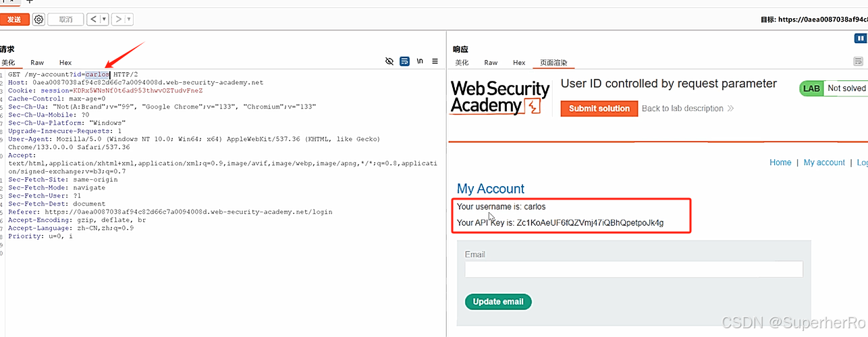
Task: Click the 取消 cancel button
Action: click(x=65, y=20)
